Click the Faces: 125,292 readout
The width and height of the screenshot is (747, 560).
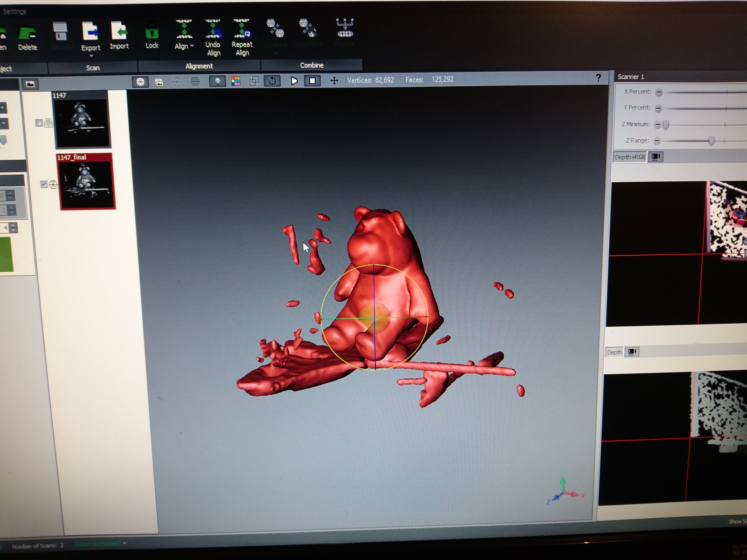click(x=429, y=80)
